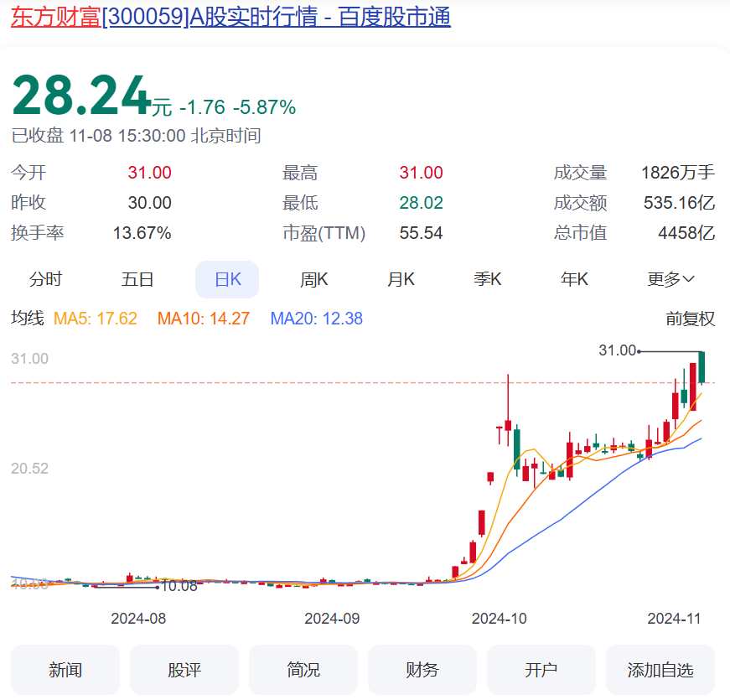Select the 季K chart tab
The width and height of the screenshot is (730, 700).
(x=488, y=279)
